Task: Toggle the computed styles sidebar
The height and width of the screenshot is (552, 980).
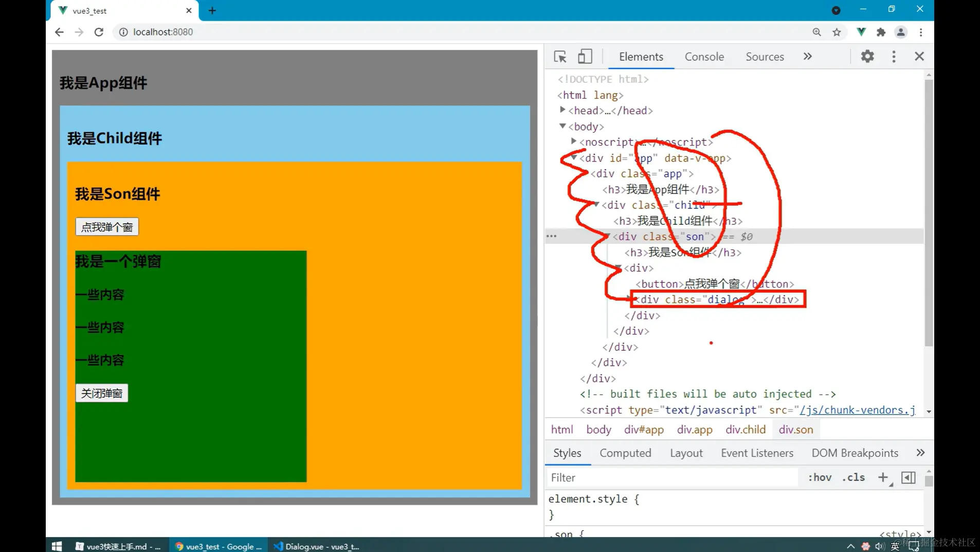Action: [x=909, y=477]
